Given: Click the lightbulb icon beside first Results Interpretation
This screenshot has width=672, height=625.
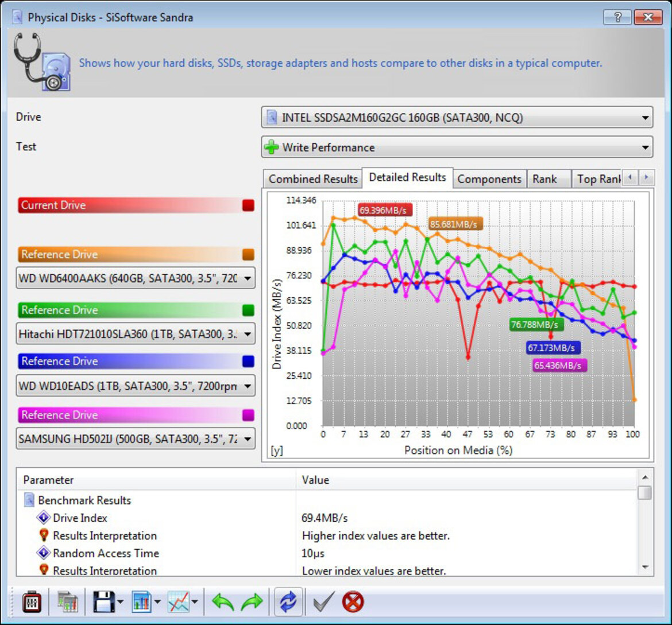Looking at the screenshot, I should (43, 535).
